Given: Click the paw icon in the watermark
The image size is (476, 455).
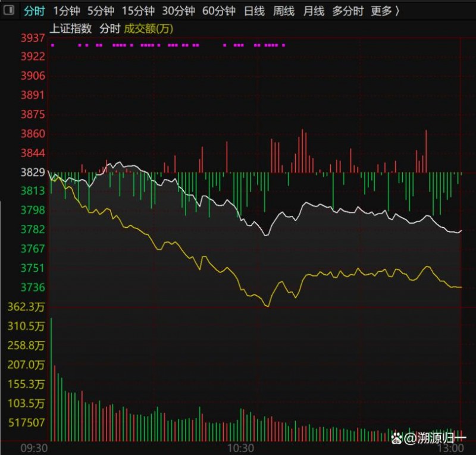Looking at the screenshot, I should click(396, 439).
